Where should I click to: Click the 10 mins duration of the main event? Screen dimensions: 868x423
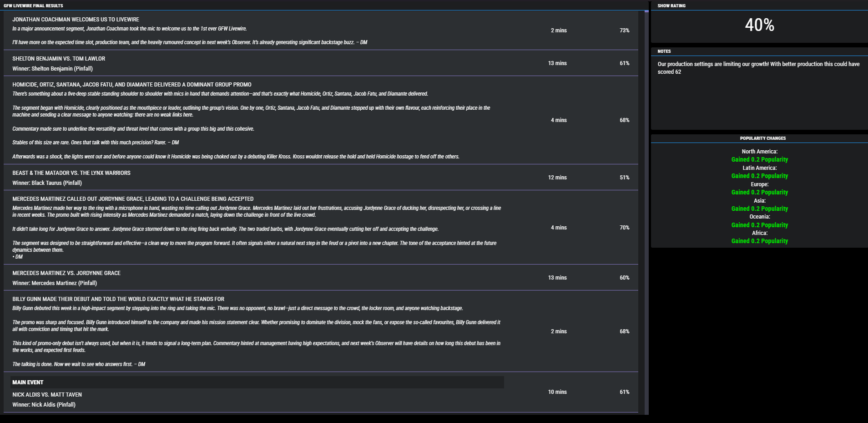[x=557, y=392]
